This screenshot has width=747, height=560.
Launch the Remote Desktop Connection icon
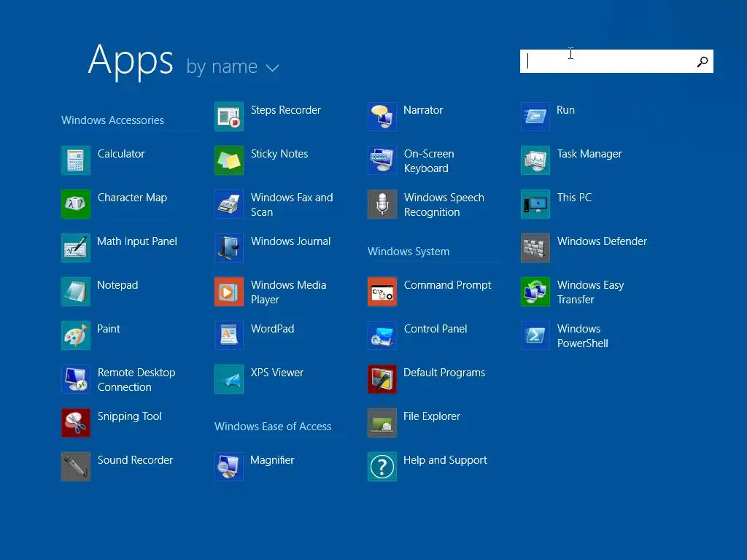(76, 379)
